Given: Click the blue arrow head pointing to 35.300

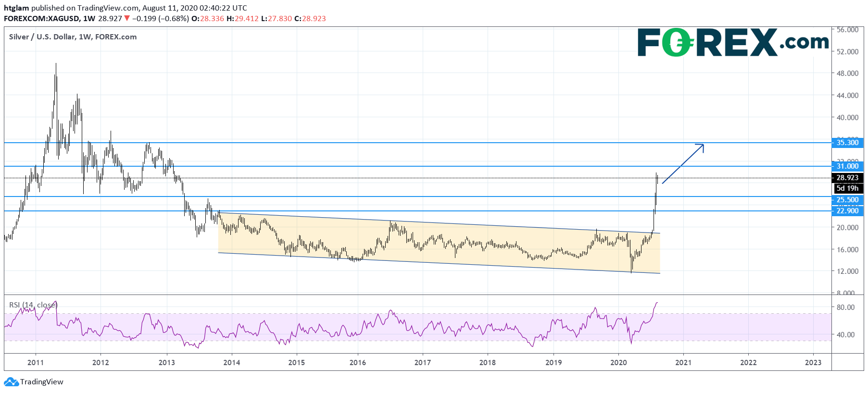Looking at the screenshot, I should coord(701,147).
